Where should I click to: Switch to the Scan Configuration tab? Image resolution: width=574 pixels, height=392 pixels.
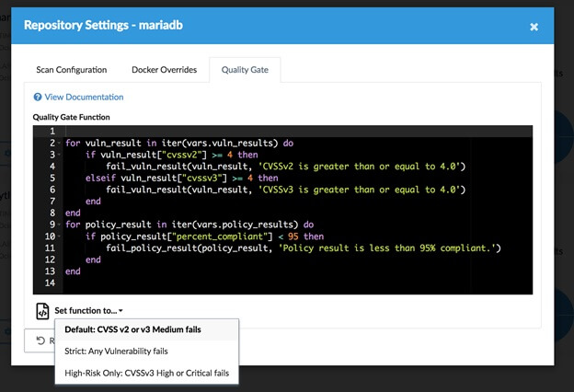(72, 70)
